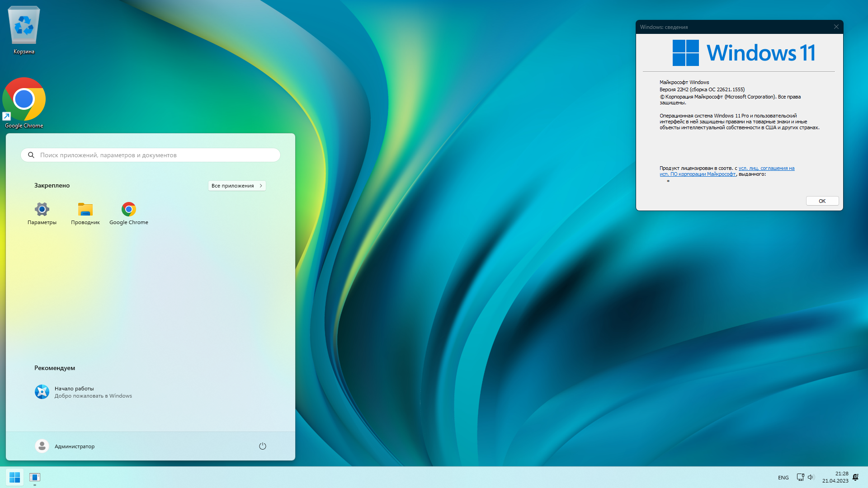This screenshot has width=868, height=488.
Task: Click Все приложения (All apps) button
Action: pyautogui.click(x=237, y=185)
